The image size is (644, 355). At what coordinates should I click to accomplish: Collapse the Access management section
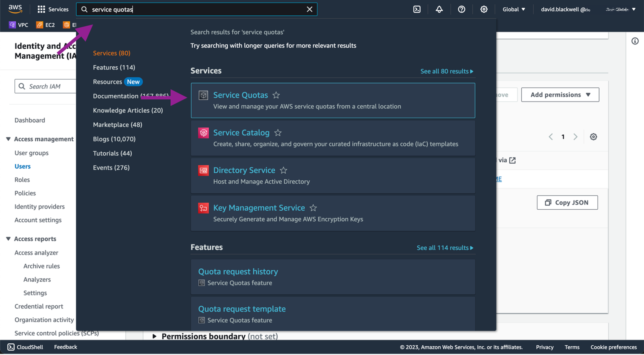[x=8, y=139]
